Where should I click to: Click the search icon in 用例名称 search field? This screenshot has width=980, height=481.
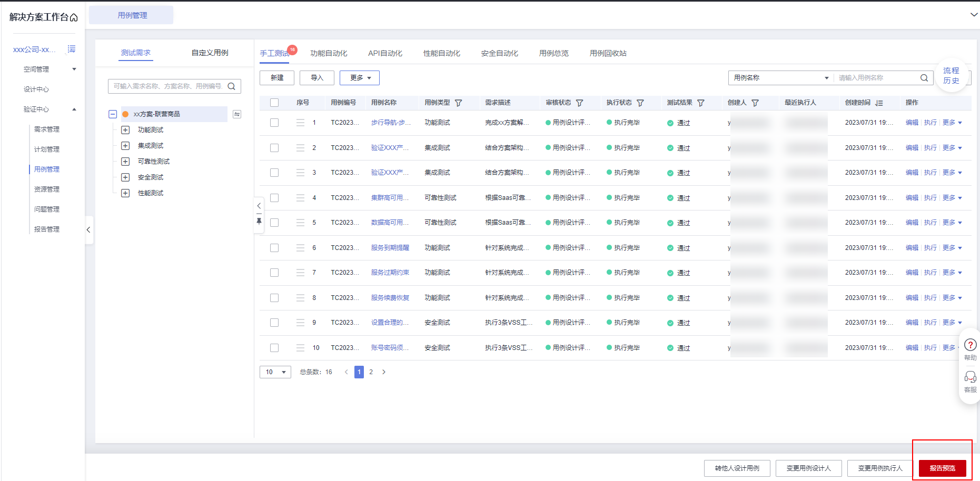tap(924, 78)
